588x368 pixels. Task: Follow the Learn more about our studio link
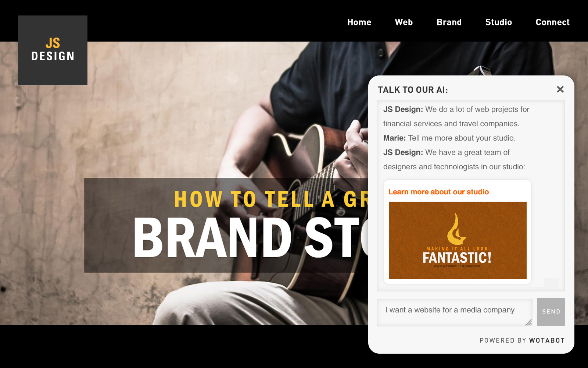coord(438,192)
